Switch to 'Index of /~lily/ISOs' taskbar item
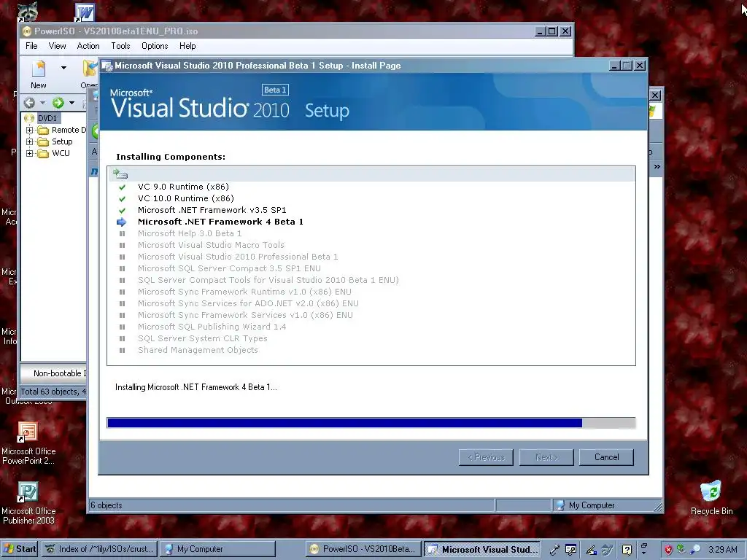This screenshot has width=747, height=560. [99, 549]
